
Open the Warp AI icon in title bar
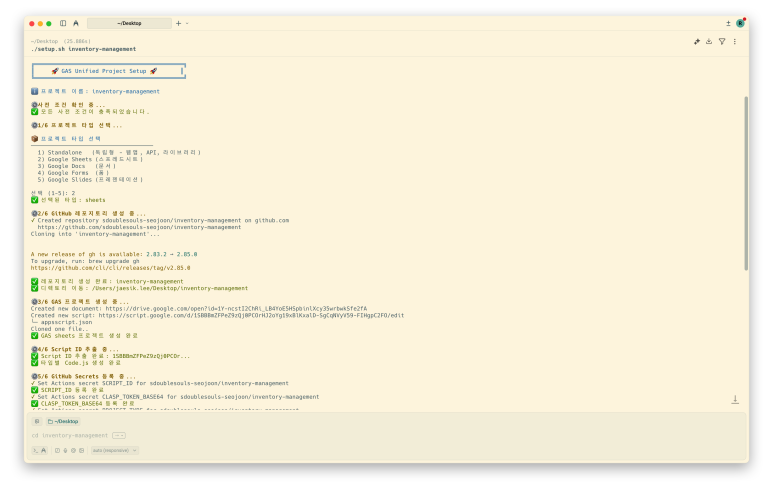pyautogui.click(x=76, y=23)
